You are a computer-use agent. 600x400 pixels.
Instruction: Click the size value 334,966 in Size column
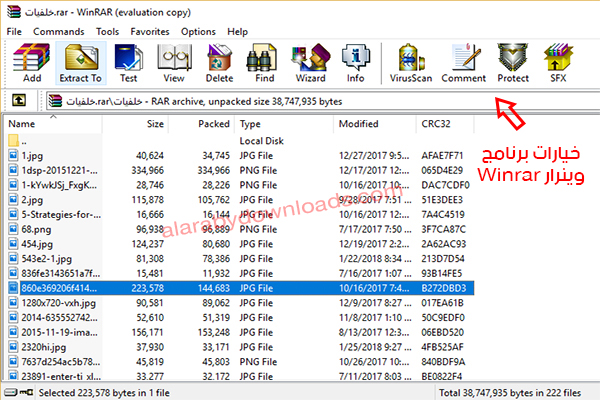tap(148, 170)
